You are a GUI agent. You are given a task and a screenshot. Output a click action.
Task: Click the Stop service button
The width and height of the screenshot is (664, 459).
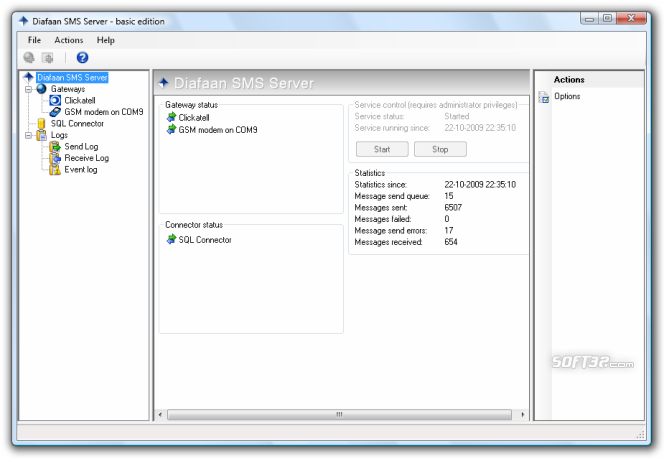tap(440, 149)
